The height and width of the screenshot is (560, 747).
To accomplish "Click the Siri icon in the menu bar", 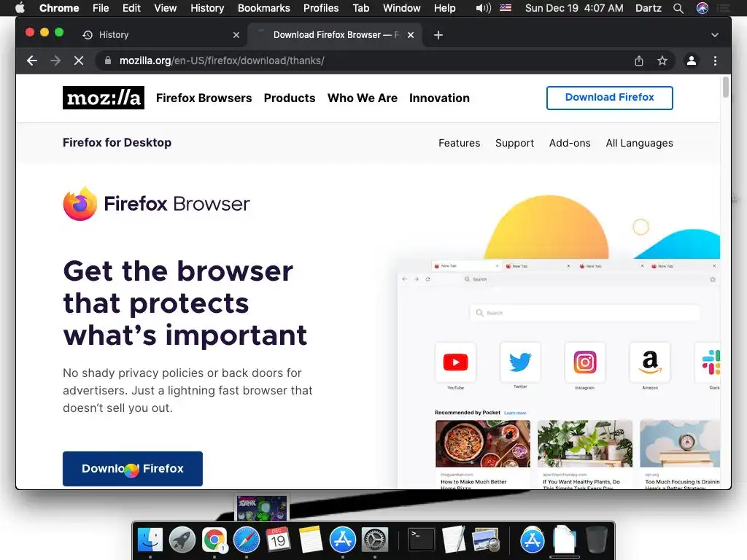I will coord(703,8).
